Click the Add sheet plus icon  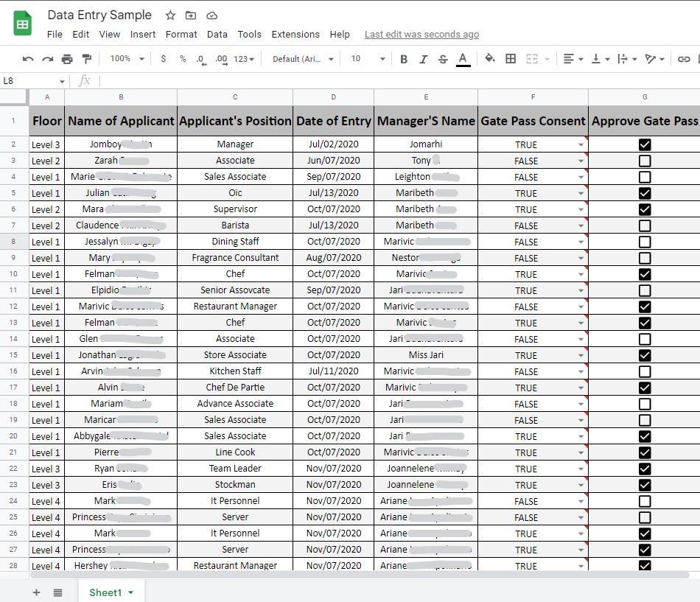[x=37, y=592]
